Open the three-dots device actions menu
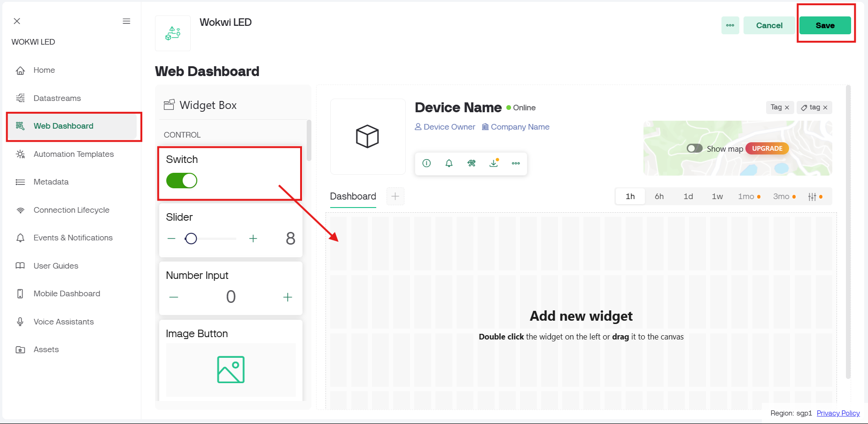 point(516,163)
